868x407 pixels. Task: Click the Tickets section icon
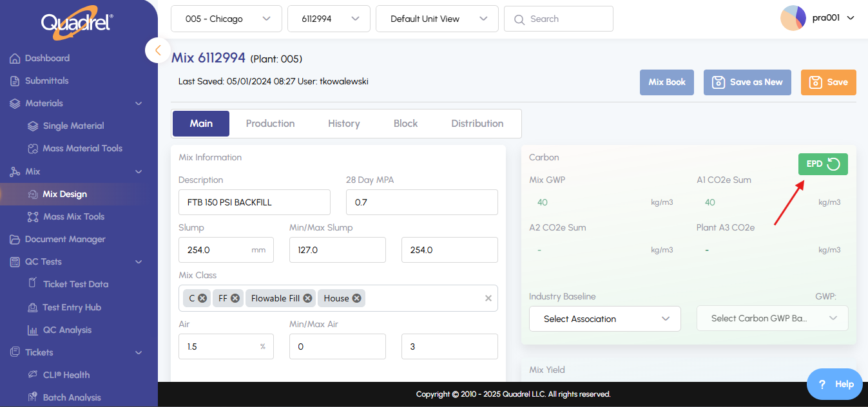click(15, 352)
